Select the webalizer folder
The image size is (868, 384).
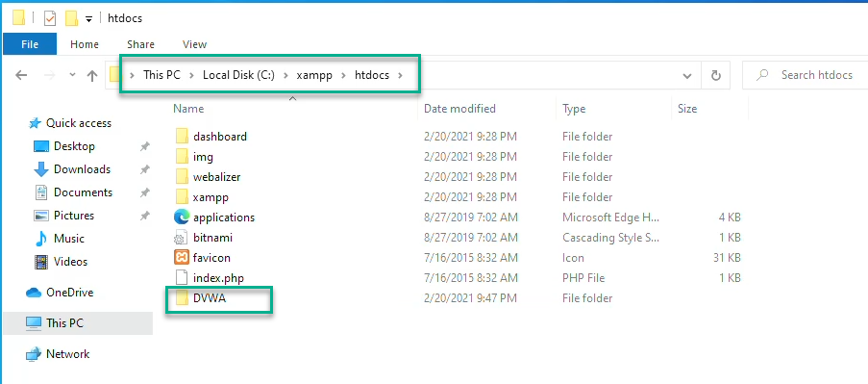click(216, 177)
